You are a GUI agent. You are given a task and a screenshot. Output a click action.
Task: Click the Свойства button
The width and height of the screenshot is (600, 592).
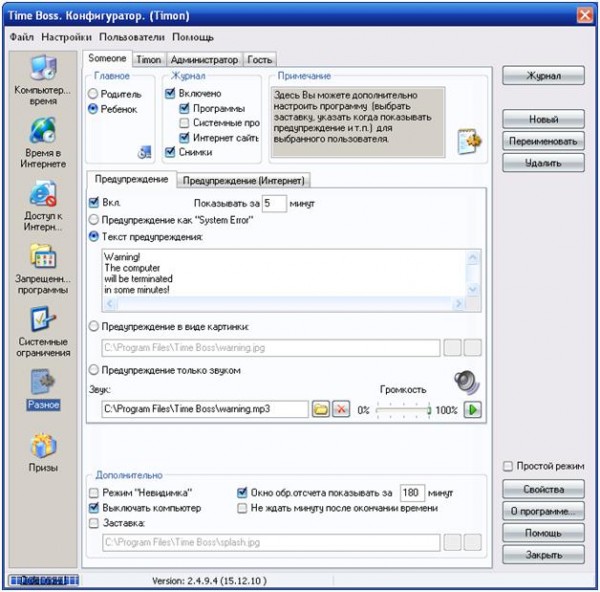pyautogui.click(x=543, y=489)
